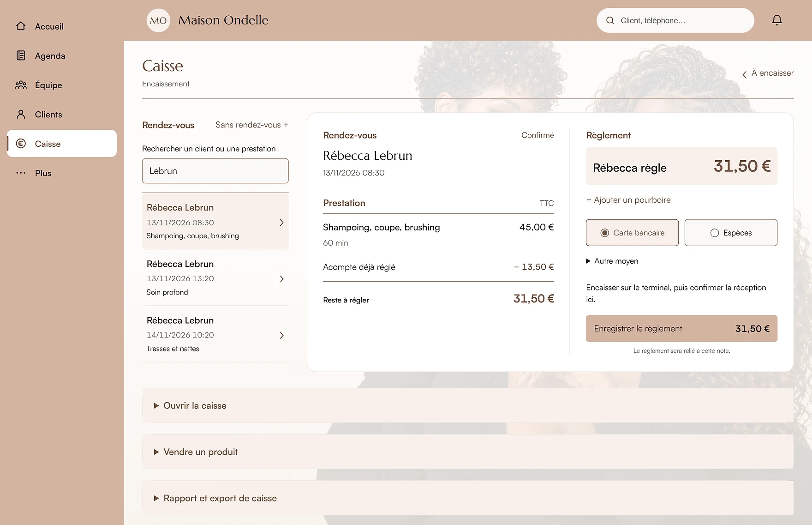The image size is (812, 525).
Task: Select the Soin profond appointment row
Action: pyautogui.click(x=215, y=278)
